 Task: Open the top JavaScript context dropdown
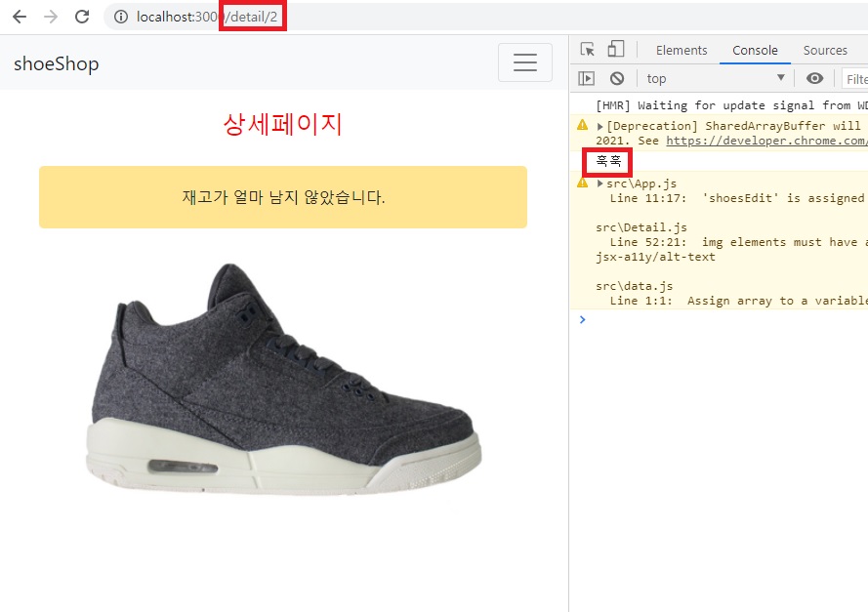coord(716,79)
